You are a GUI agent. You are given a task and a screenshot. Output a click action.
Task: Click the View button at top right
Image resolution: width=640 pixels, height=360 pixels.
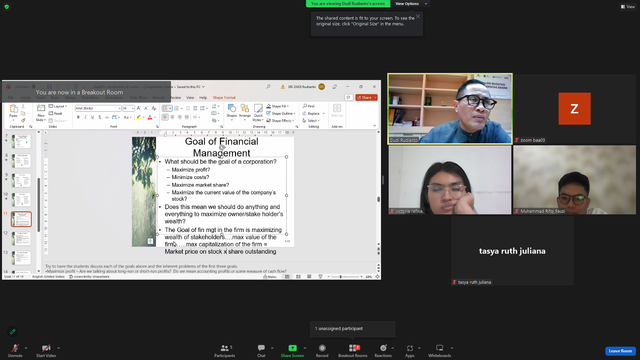(628, 7)
